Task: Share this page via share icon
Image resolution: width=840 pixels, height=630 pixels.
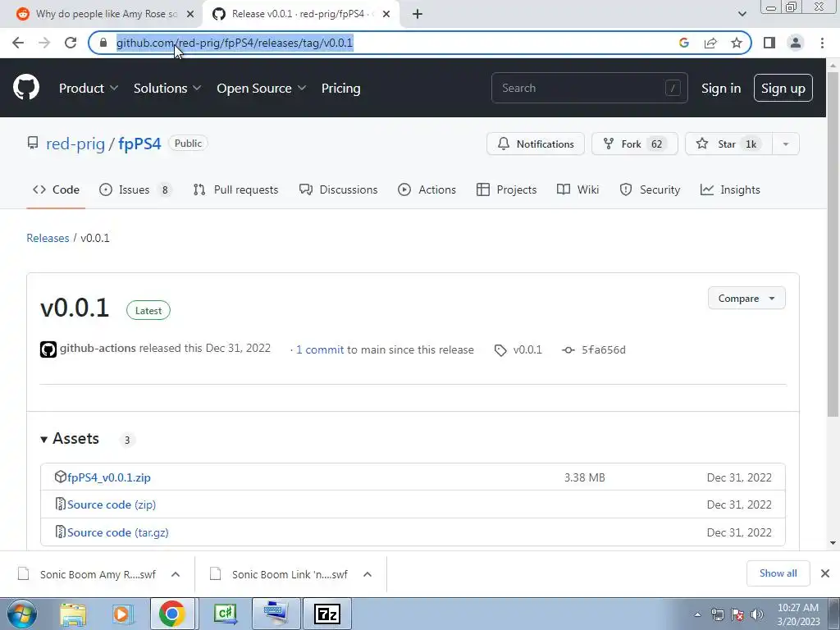Action: point(710,43)
